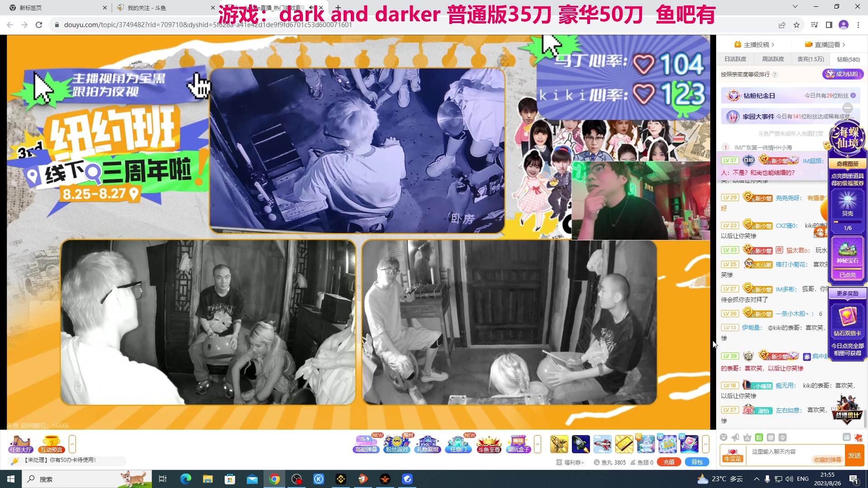Screen dimensions: 868x488
Task: Click the red splash effect icon
Action: point(859,437)
